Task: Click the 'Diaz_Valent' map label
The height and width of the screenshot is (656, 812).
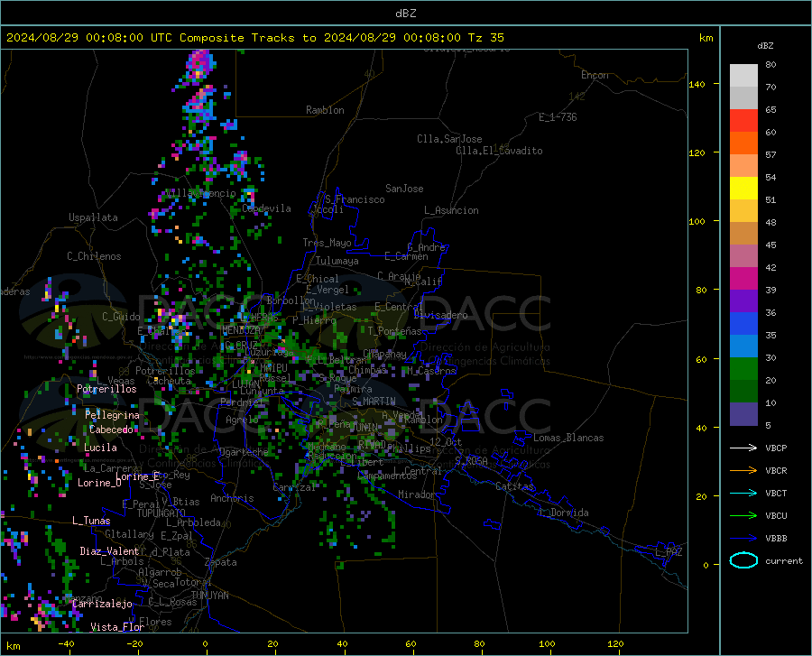Action: tap(109, 551)
